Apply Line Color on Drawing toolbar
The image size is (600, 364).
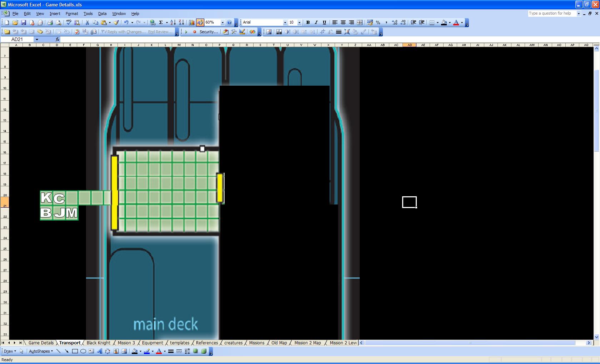pyautogui.click(x=146, y=351)
